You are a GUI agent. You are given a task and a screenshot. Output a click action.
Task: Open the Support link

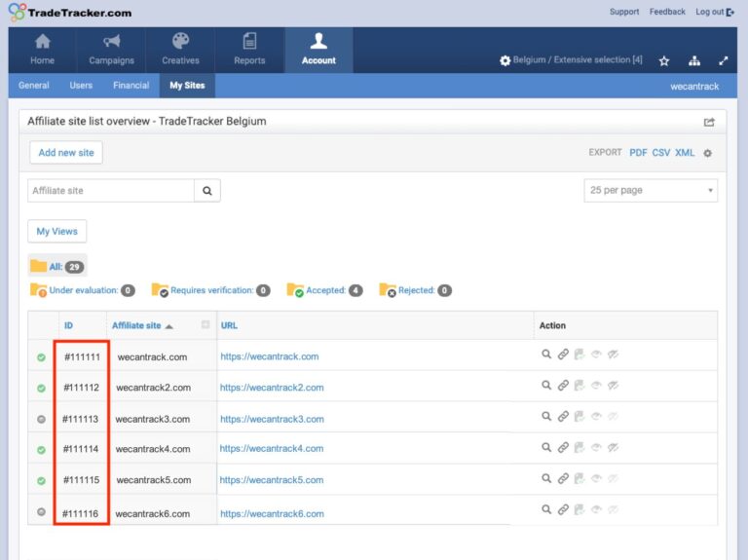tap(624, 12)
